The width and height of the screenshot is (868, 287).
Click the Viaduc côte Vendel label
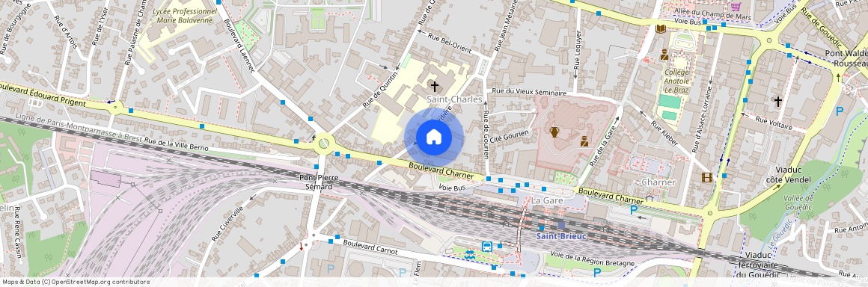(788, 175)
